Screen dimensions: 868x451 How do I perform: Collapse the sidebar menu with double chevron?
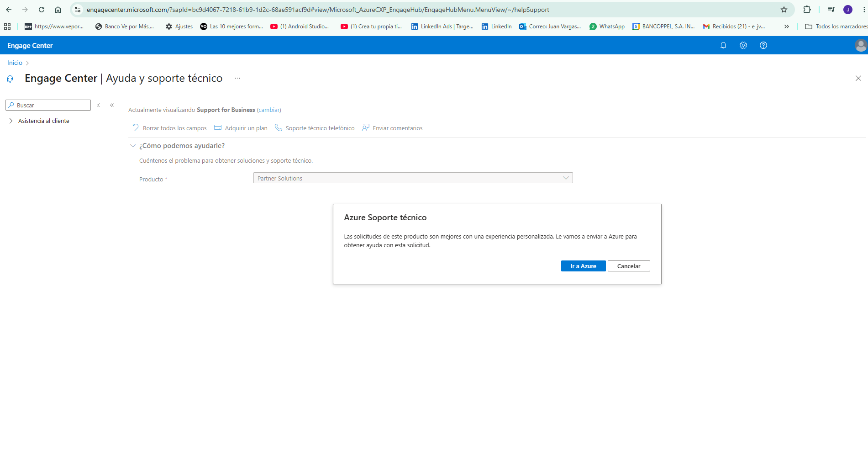coord(112,105)
